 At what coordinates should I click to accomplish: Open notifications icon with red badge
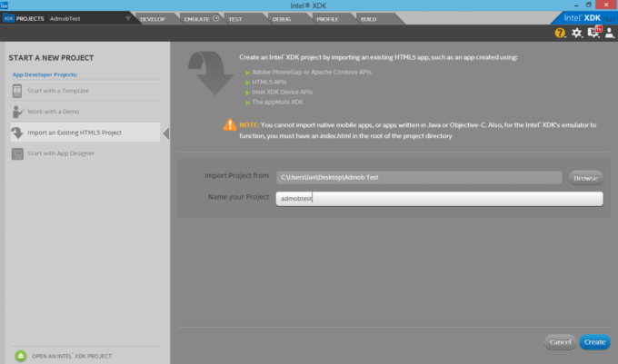594,32
